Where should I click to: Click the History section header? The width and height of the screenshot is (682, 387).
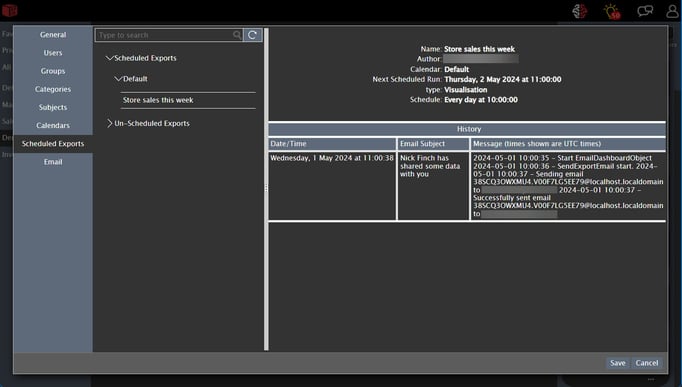467,129
